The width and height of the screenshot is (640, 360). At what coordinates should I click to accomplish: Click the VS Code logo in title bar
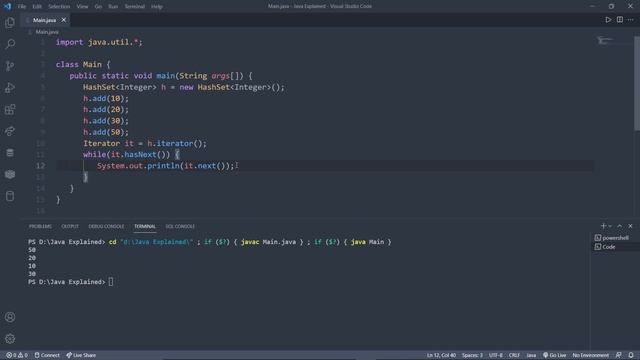click(x=7, y=7)
